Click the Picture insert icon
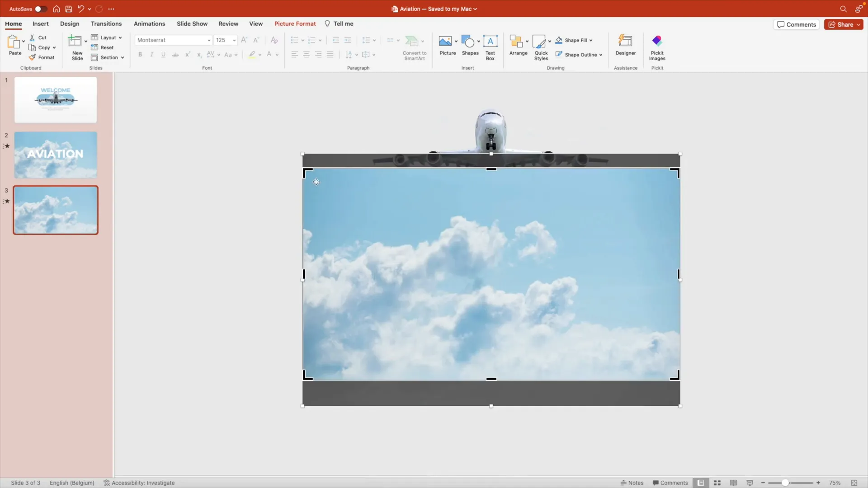The width and height of the screenshot is (868, 488). [x=445, y=41]
